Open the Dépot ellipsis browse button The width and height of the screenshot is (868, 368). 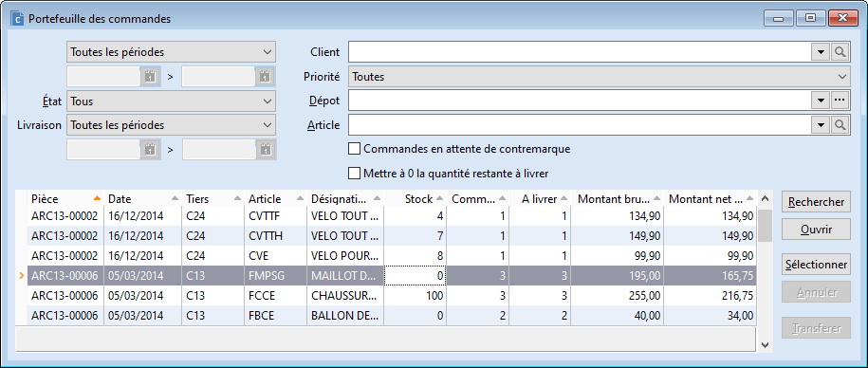[x=840, y=101]
